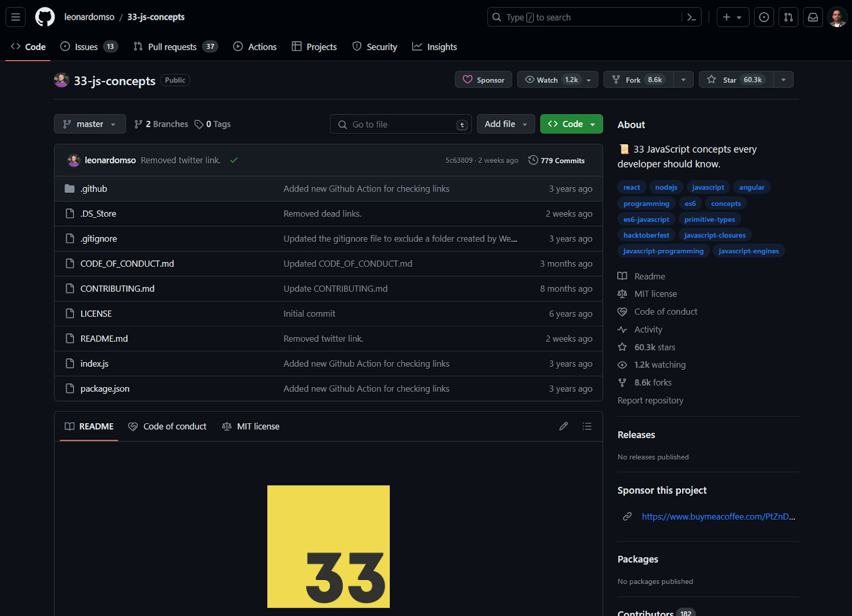Open the GitHub home icon
Viewport: 852px width, 616px height.
coord(45,17)
